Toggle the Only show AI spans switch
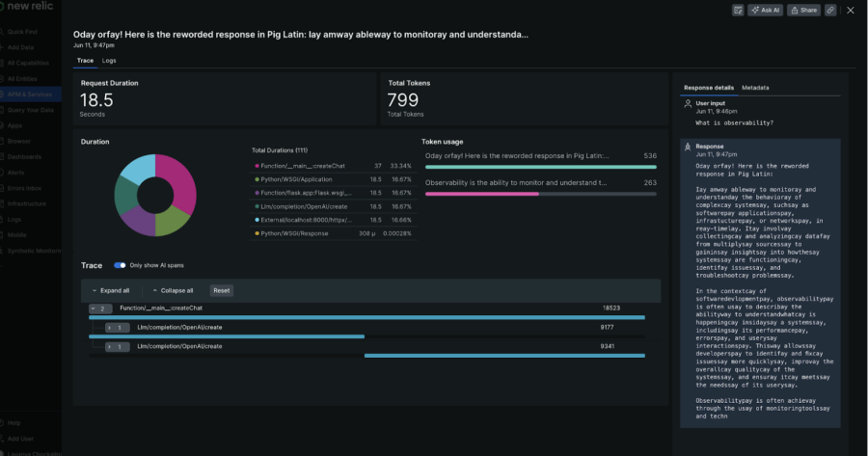Image resolution: width=868 pixels, height=456 pixels. 120,265
